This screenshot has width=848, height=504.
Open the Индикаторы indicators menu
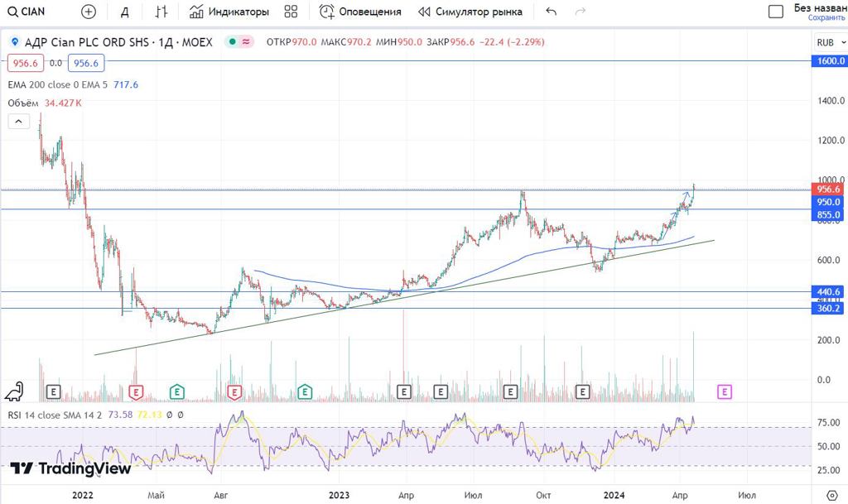(x=229, y=12)
